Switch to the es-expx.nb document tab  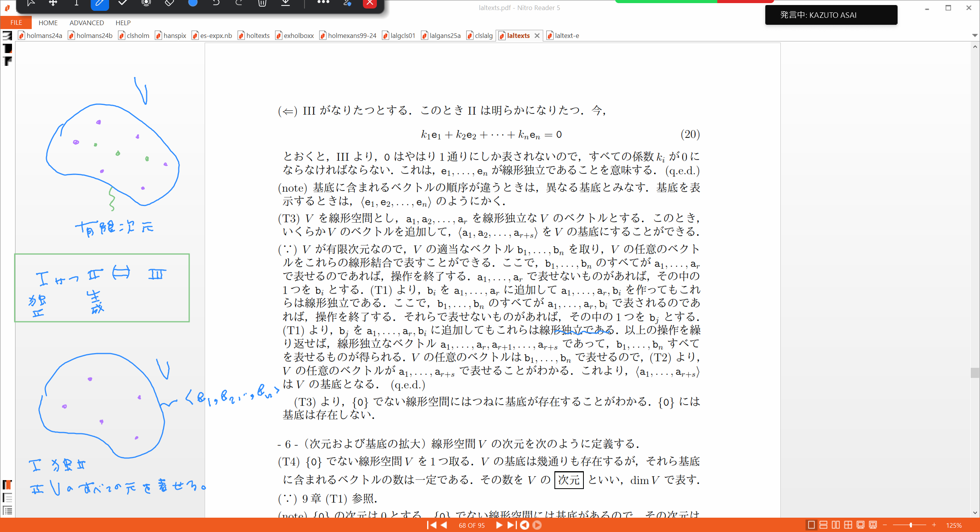pyautogui.click(x=212, y=36)
